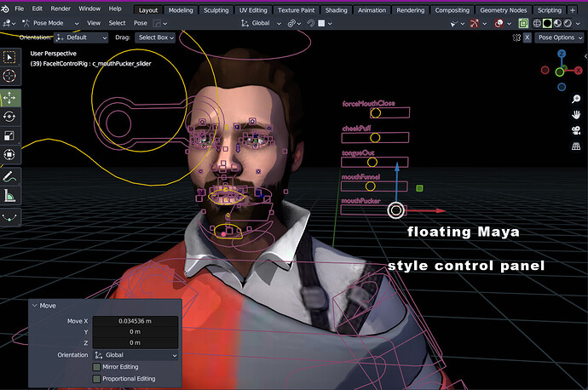Toggle the show overlays button
Screen dimensions: 588x390
[499, 24]
